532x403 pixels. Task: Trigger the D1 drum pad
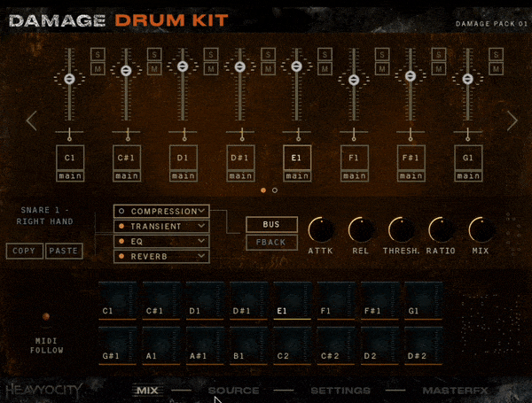coord(205,300)
